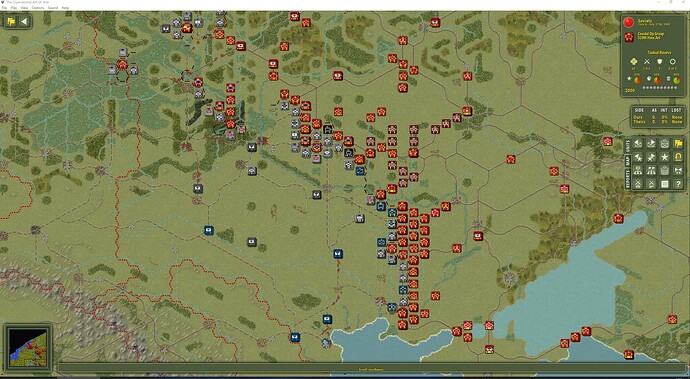
Task: Click the minimap thumbnail in bottom-left
Action: coord(28,348)
